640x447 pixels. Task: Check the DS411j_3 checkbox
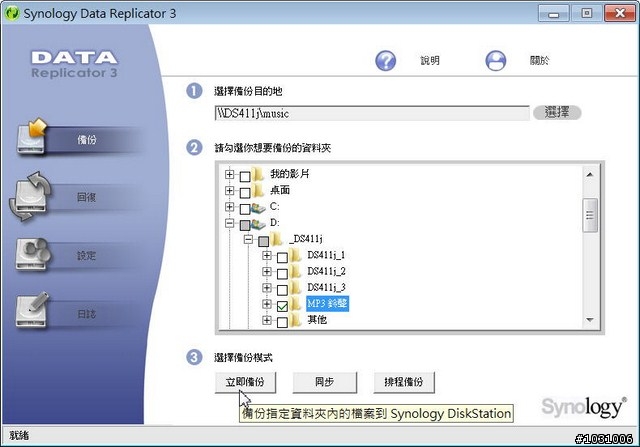coord(282,290)
